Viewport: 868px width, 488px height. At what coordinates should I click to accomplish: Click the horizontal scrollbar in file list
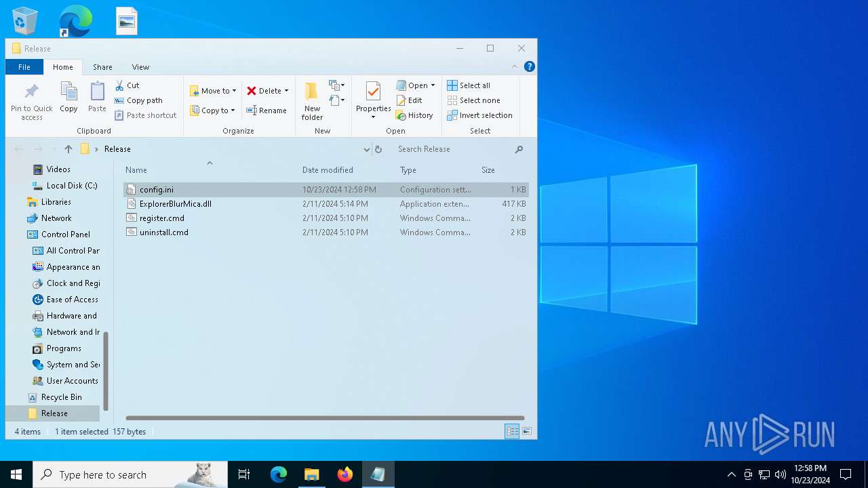click(325, 418)
